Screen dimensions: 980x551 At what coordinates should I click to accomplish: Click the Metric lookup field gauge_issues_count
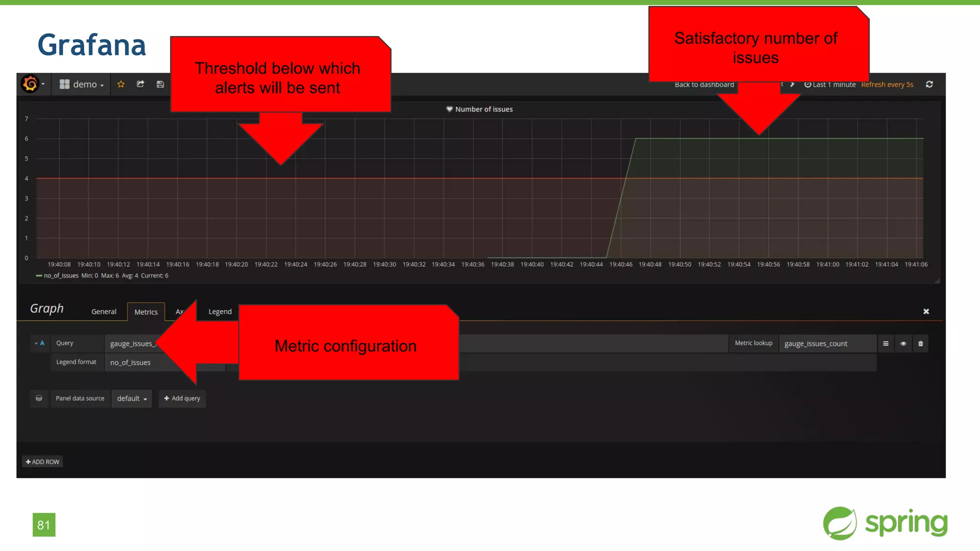[x=828, y=343]
